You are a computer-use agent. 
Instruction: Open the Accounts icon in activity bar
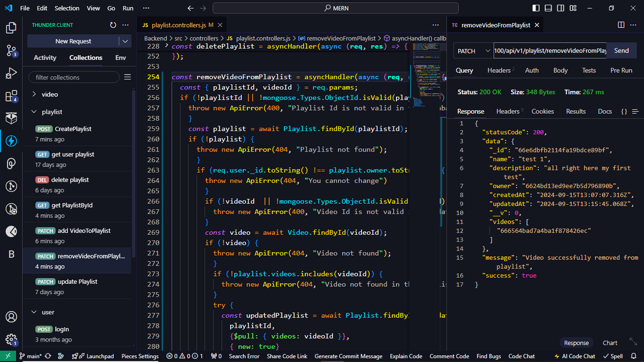[11, 317]
